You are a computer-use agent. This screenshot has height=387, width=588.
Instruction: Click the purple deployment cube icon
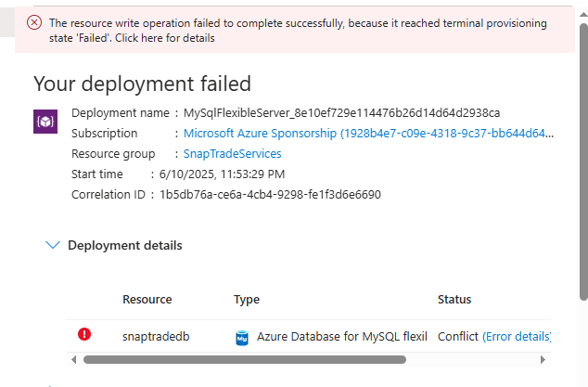pyautogui.click(x=45, y=122)
